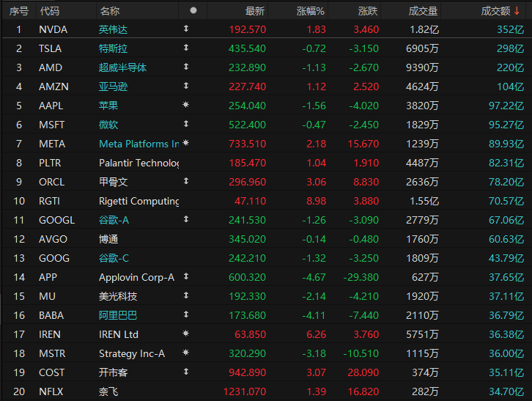Click change value -29.380 in APP row
This screenshot has height=401, width=532.
tap(361, 277)
